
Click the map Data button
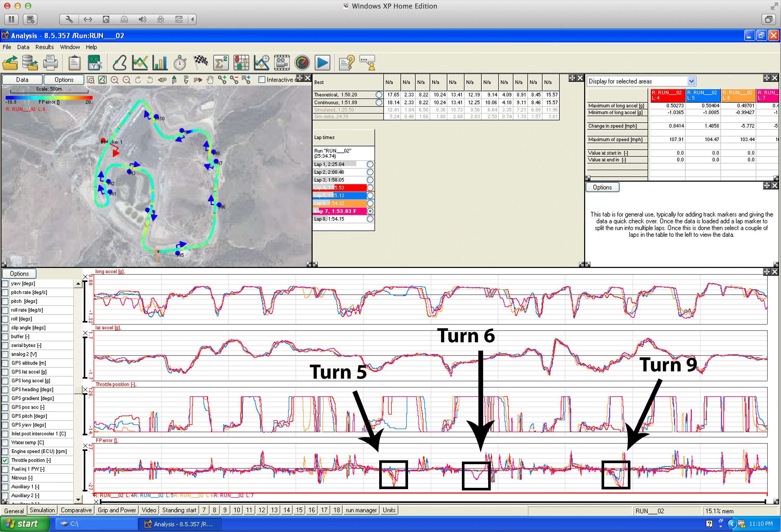[22, 80]
